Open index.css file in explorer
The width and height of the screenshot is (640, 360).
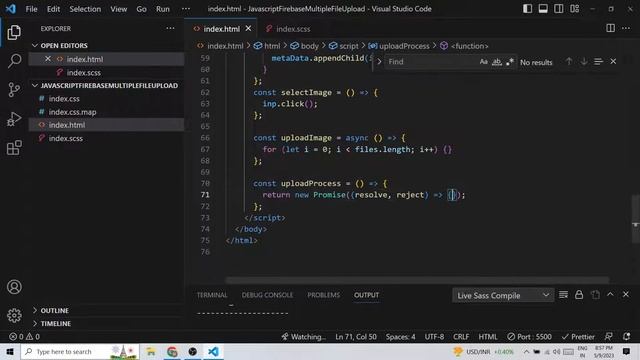(106, 99)
